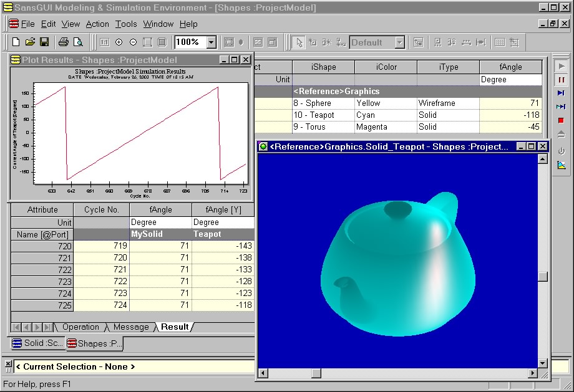Open the Tools menu
This screenshot has height=392, width=574.
(126, 24)
